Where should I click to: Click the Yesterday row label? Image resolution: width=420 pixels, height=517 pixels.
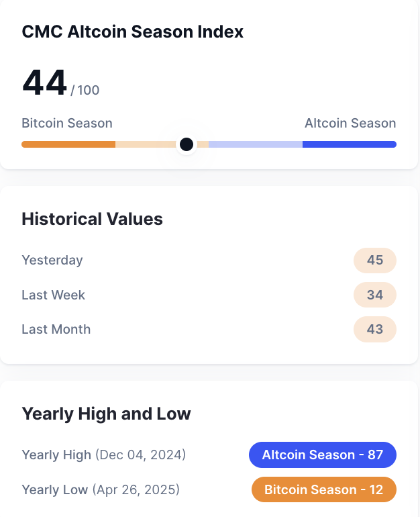52,261
